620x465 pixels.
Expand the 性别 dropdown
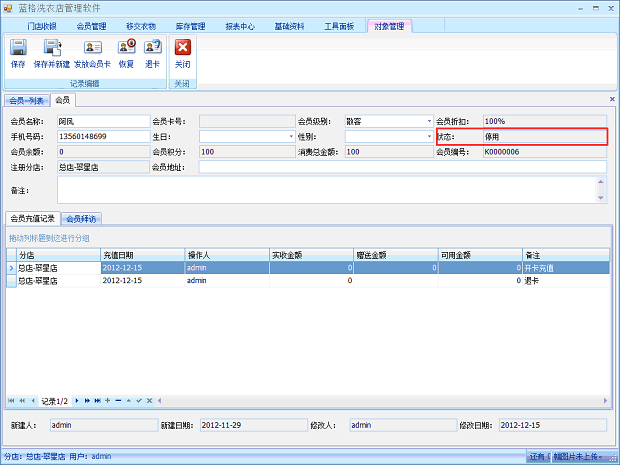pyautogui.click(x=429, y=136)
